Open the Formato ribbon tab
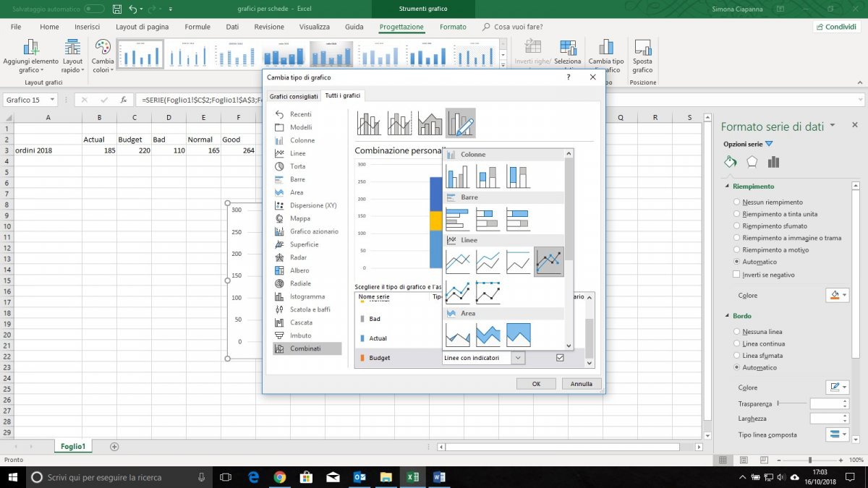 click(x=453, y=26)
